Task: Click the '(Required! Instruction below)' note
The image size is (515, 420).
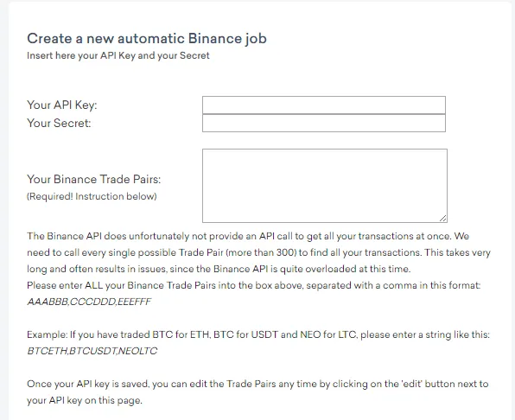Action: coord(92,196)
